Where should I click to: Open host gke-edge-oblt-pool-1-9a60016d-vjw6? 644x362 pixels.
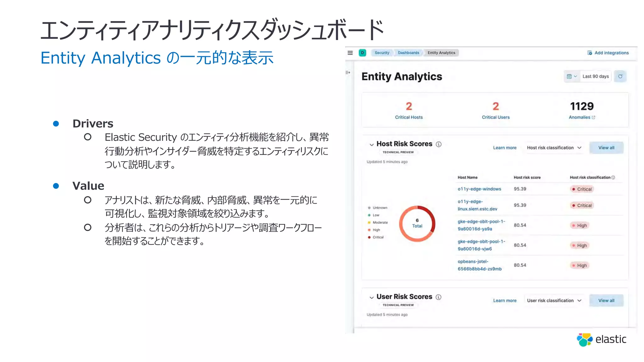[x=481, y=245]
